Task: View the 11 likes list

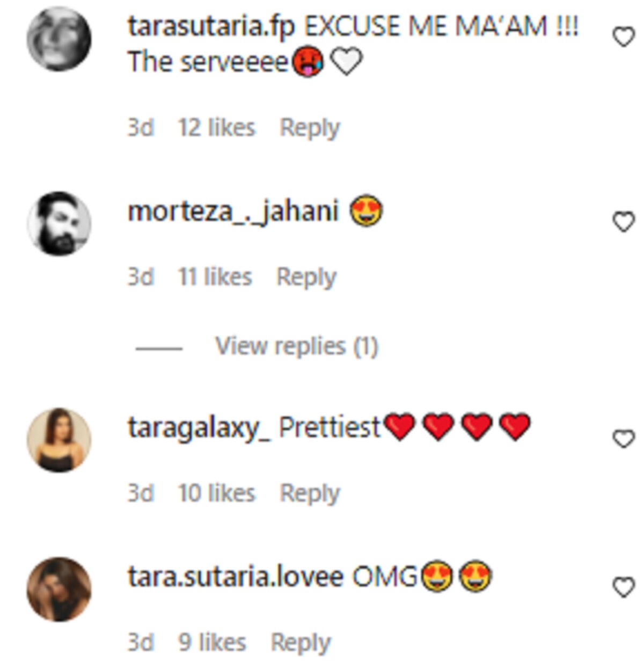Action: pyautogui.click(x=215, y=278)
